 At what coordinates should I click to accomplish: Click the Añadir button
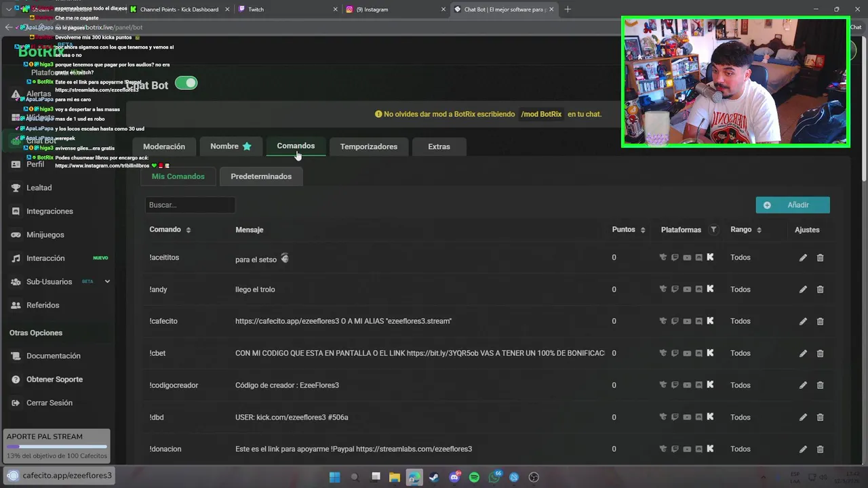pyautogui.click(x=793, y=205)
